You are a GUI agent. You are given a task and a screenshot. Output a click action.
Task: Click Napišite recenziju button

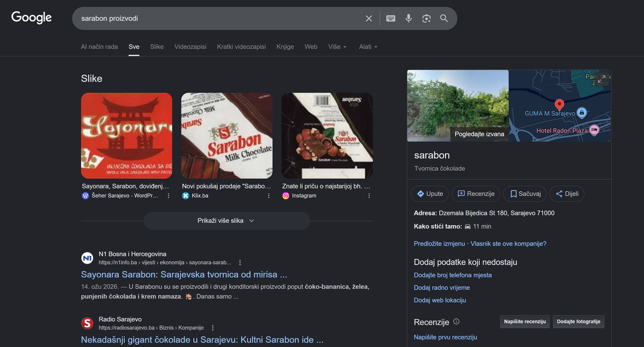click(525, 322)
